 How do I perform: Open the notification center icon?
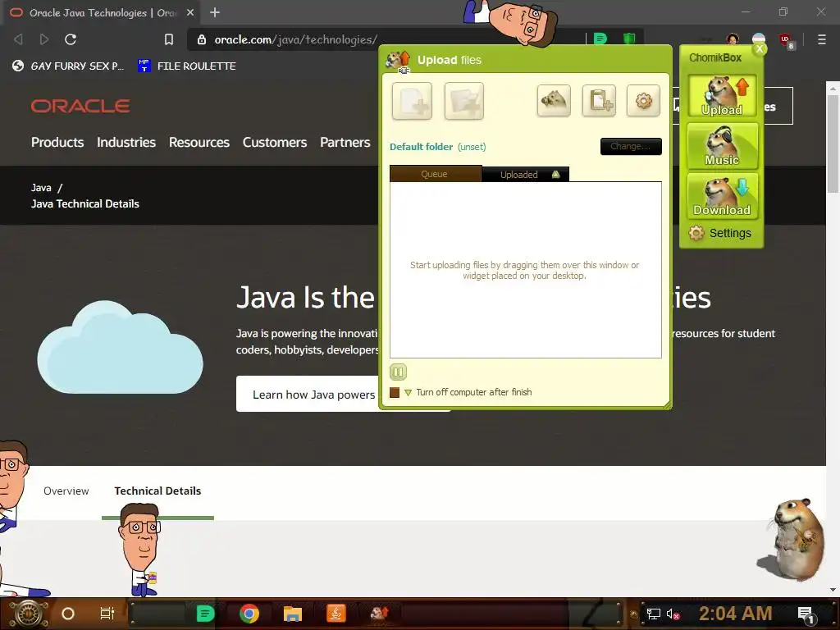tap(806, 614)
